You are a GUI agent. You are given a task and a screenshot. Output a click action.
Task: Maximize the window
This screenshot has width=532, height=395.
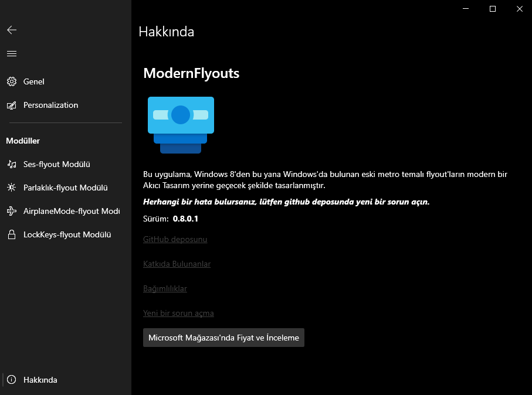[x=493, y=9]
